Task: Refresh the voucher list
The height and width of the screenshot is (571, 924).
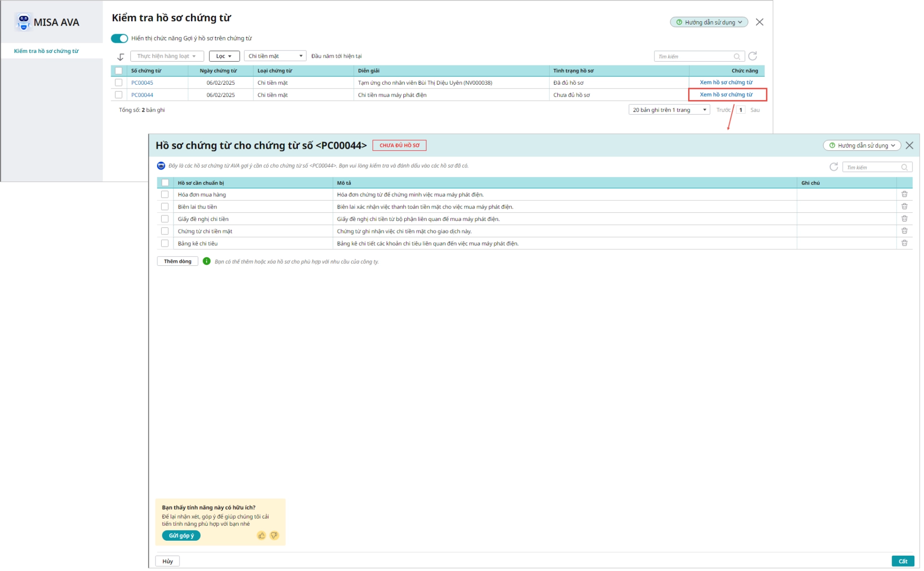Action: [x=753, y=56]
